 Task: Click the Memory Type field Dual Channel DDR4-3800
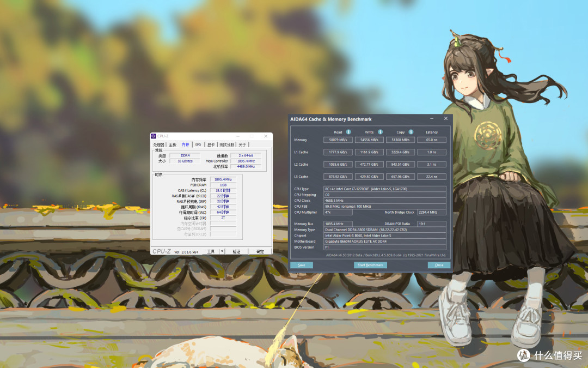point(385,230)
